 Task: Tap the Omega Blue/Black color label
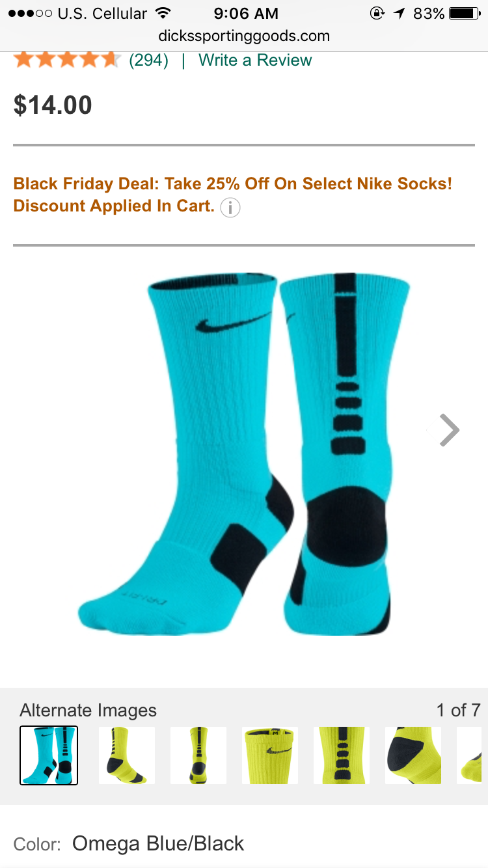click(x=158, y=844)
